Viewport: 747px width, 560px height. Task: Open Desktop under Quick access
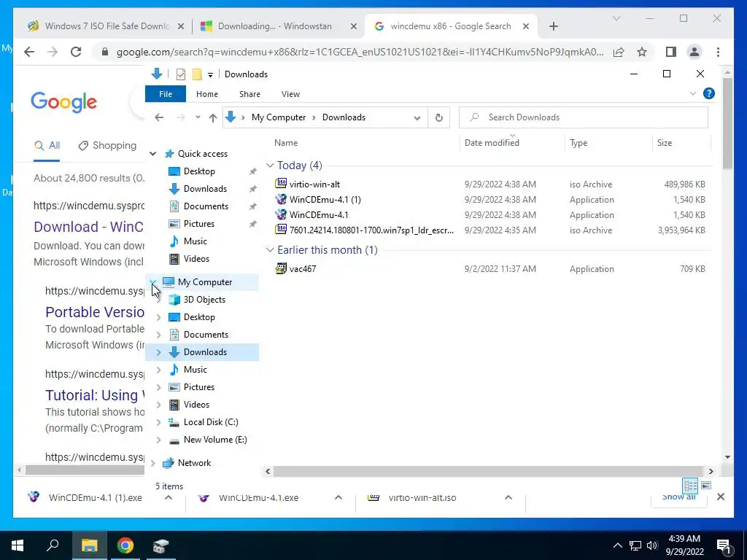coord(199,171)
